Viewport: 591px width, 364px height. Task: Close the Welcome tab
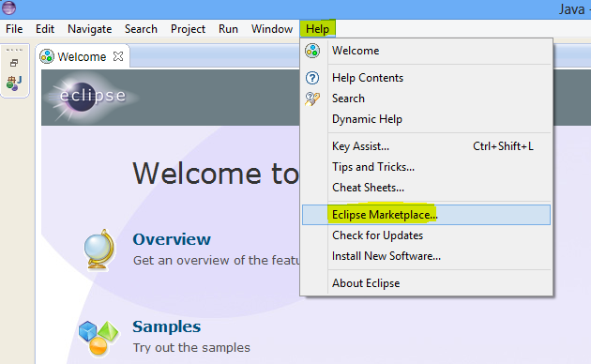click(118, 56)
